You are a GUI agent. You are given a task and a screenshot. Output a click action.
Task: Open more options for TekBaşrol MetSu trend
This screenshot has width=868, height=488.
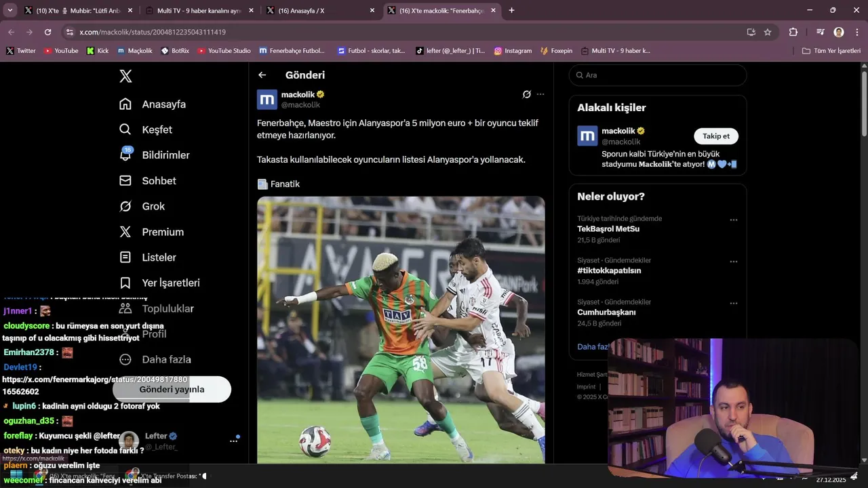coord(733,220)
